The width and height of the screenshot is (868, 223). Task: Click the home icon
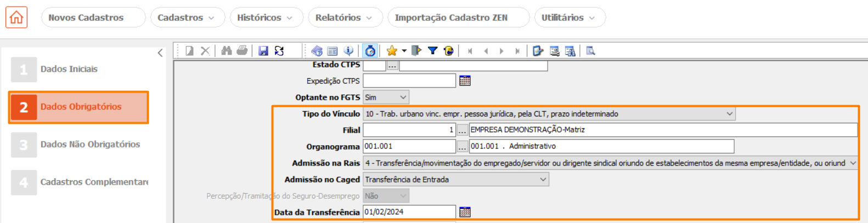click(x=16, y=18)
